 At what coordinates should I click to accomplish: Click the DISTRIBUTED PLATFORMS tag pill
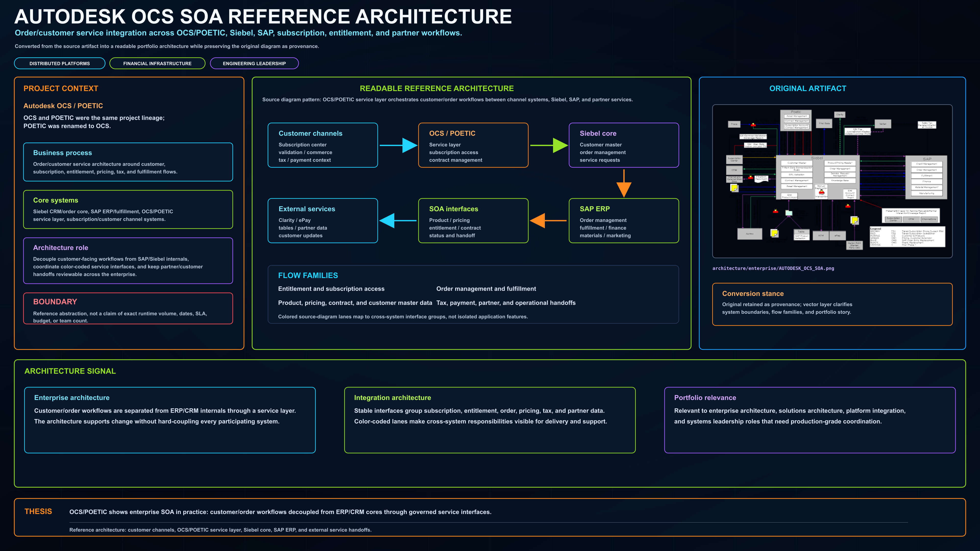pyautogui.click(x=60, y=64)
